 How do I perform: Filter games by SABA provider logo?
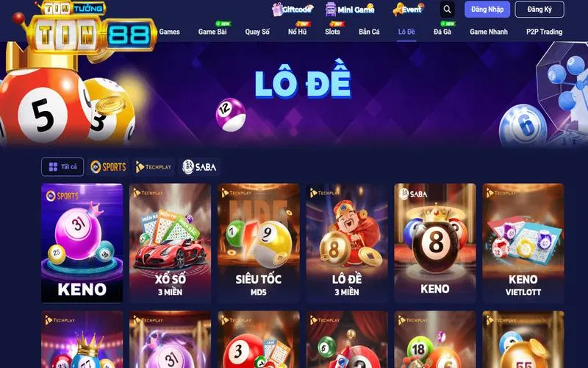[199, 167]
